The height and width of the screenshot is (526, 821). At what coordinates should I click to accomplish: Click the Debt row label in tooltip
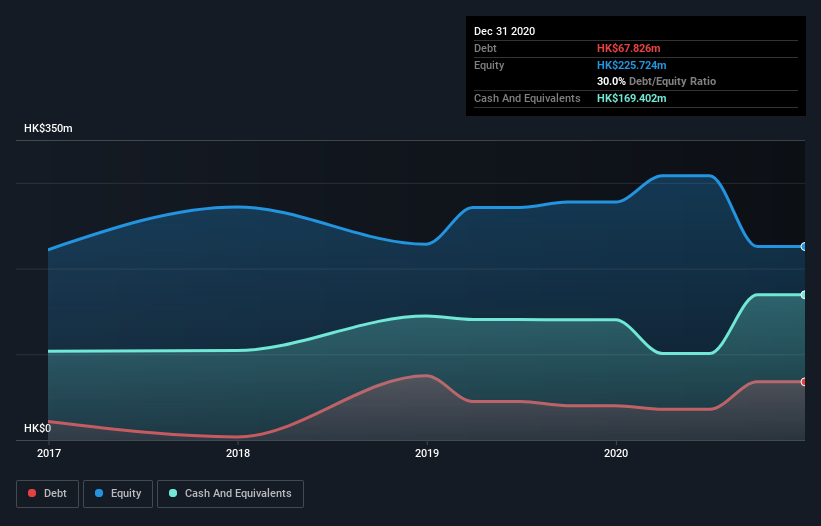click(485, 48)
